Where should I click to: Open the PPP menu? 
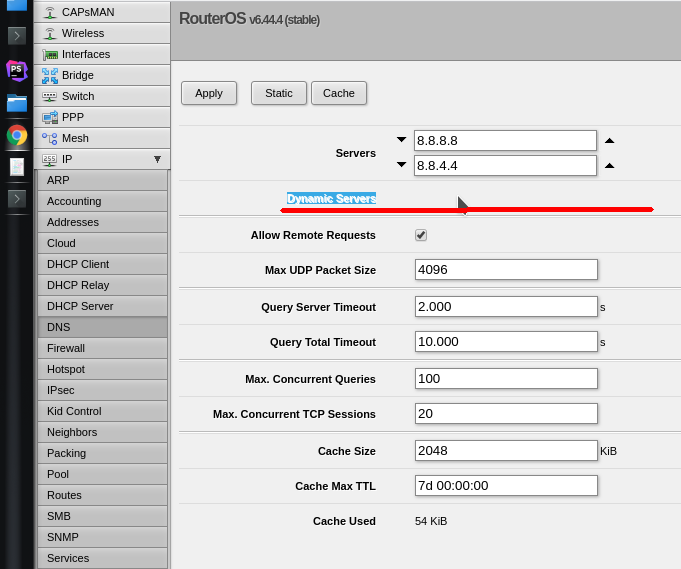point(102,117)
